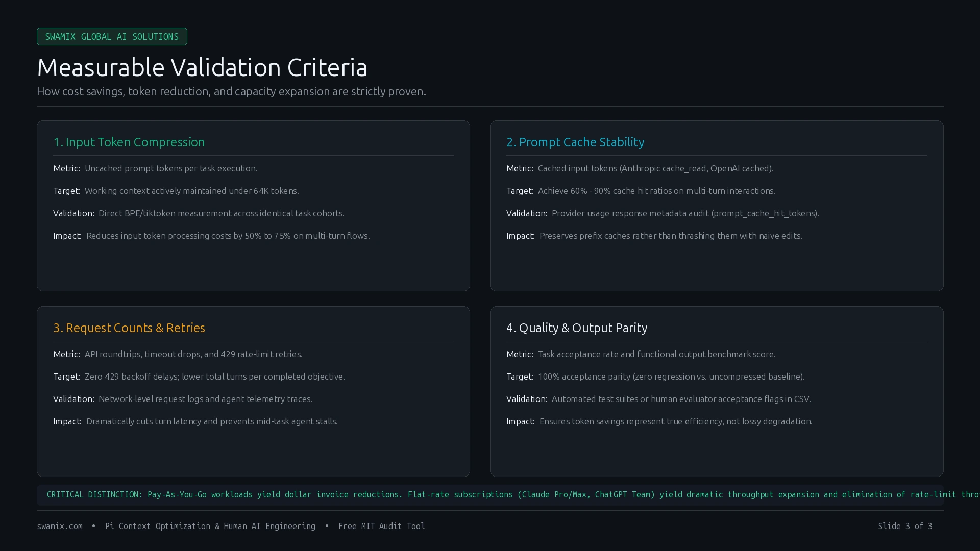Open the swamix.com footer link
The height and width of the screenshot is (551, 980).
(x=60, y=526)
